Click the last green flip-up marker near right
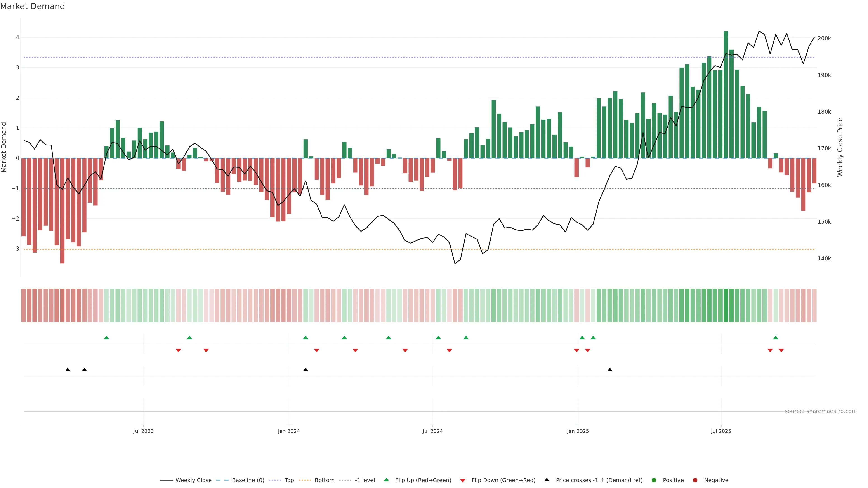The image size is (868, 488). pos(776,338)
